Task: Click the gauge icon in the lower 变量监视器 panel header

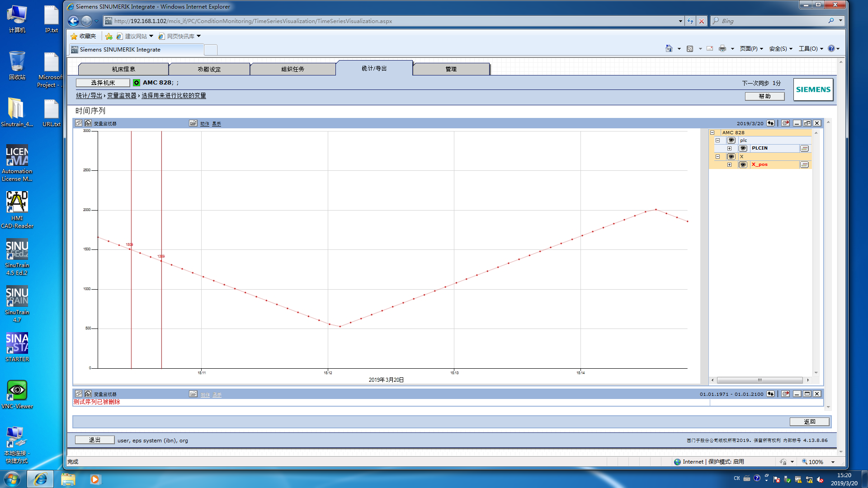Action: (x=88, y=394)
